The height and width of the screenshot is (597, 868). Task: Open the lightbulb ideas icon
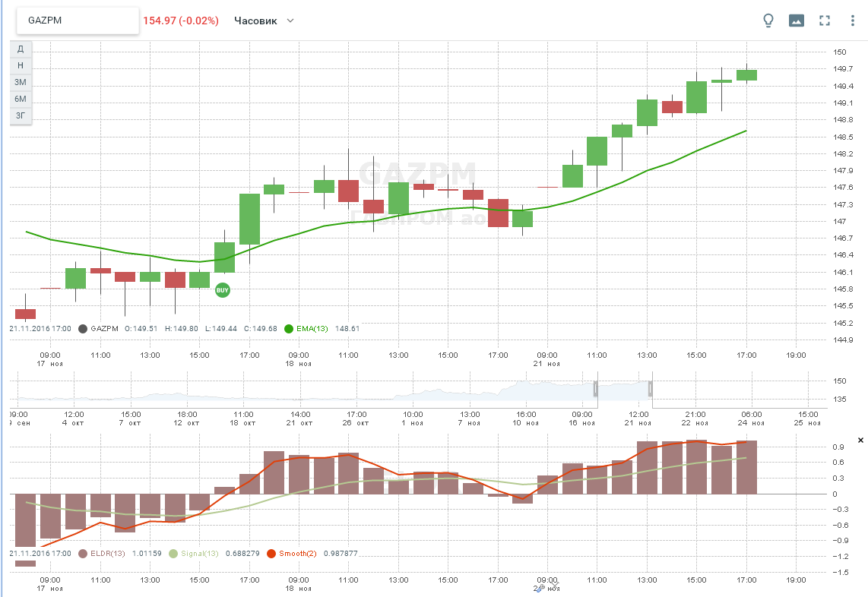tap(768, 21)
